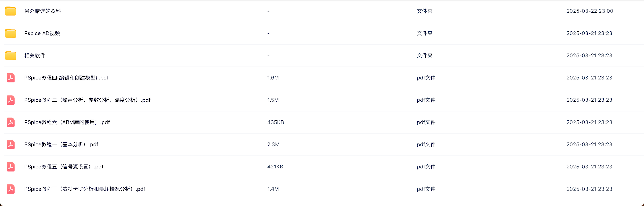This screenshot has height=206, width=644.
Task: Open the 相关软件 folder name
Action: coord(35,55)
